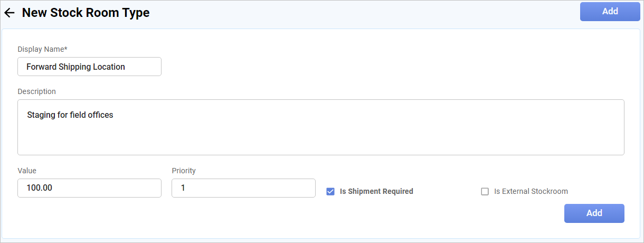Click the Value label

27,171
